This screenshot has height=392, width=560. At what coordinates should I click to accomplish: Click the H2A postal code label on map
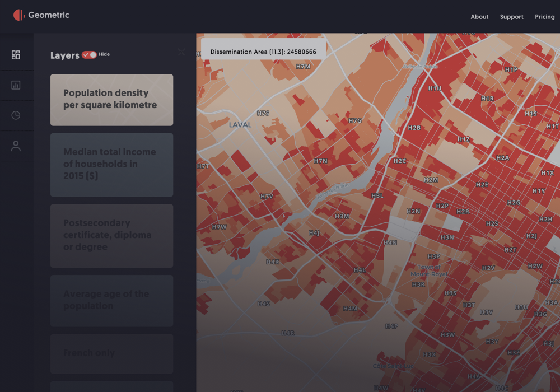pos(502,158)
